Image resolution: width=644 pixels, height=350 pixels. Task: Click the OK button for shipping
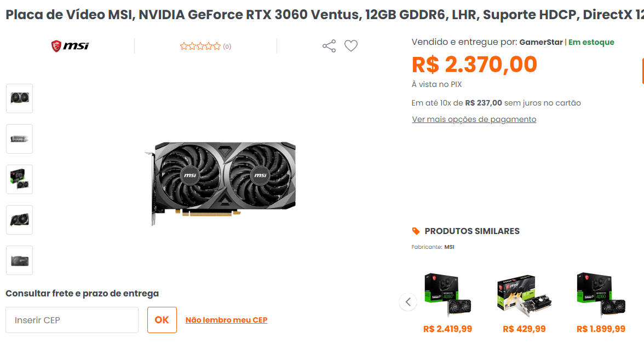162,320
